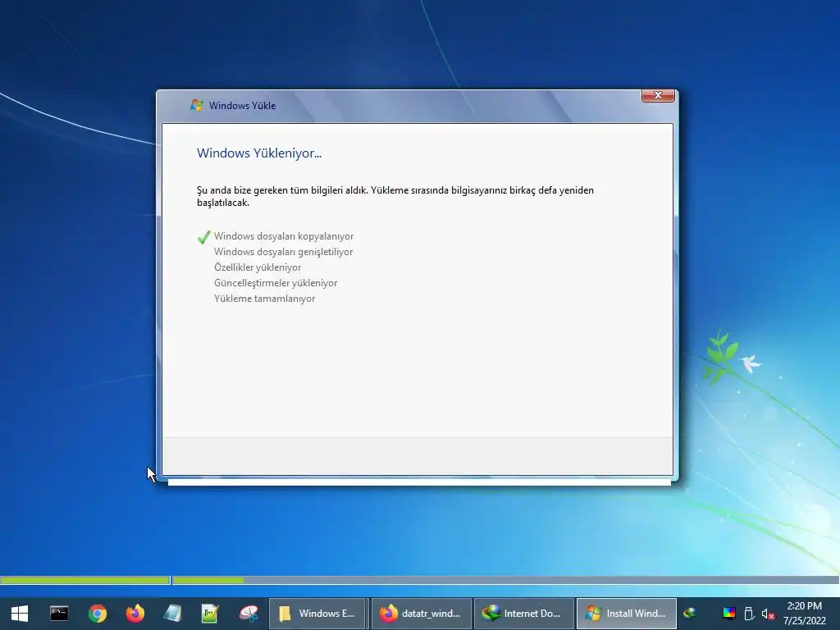Open the pinned Firefox taskbar icon

tap(135, 614)
